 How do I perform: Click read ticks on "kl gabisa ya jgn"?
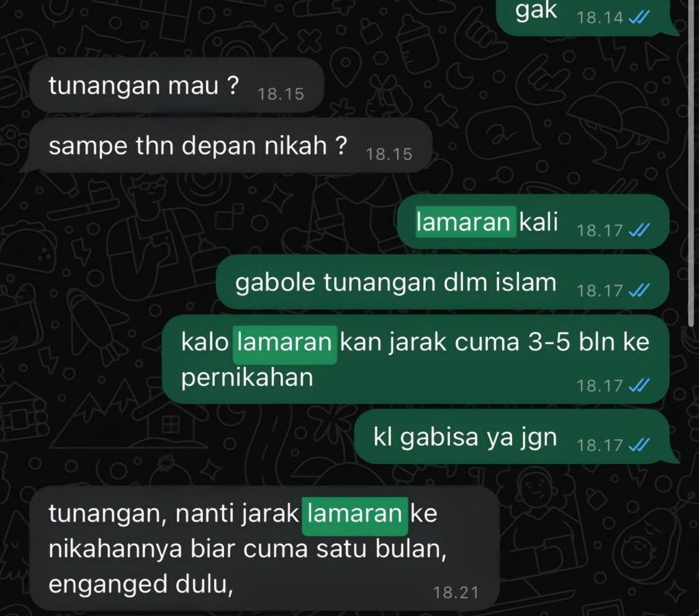tap(638, 445)
